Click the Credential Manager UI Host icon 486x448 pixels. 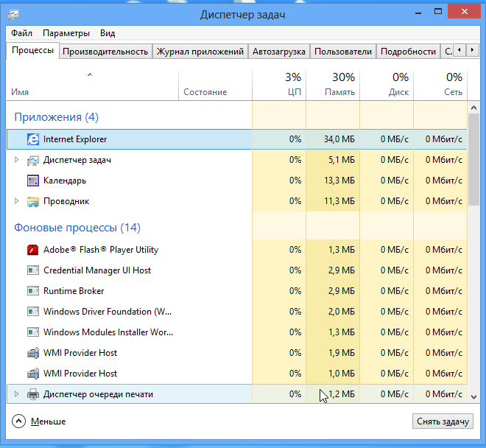[x=33, y=270]
